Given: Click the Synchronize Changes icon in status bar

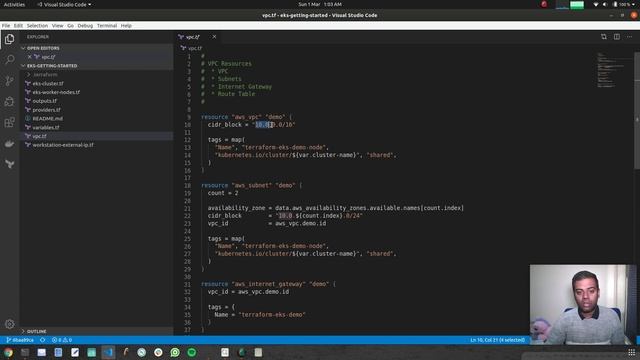Looking at the screenshot, I should click(42, 340).
